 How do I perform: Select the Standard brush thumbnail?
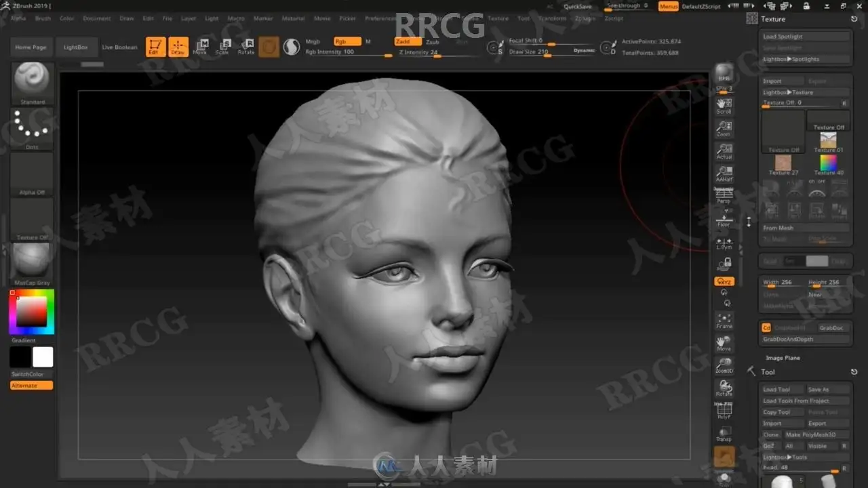click(31, 81)
